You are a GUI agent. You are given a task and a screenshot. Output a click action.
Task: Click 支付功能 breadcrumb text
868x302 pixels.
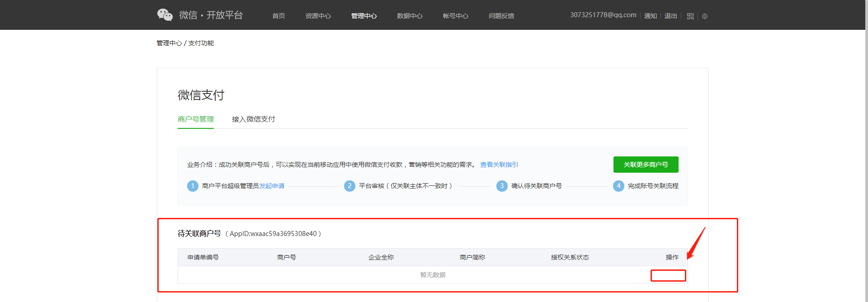pyautogui.click(x=201, y=43)
